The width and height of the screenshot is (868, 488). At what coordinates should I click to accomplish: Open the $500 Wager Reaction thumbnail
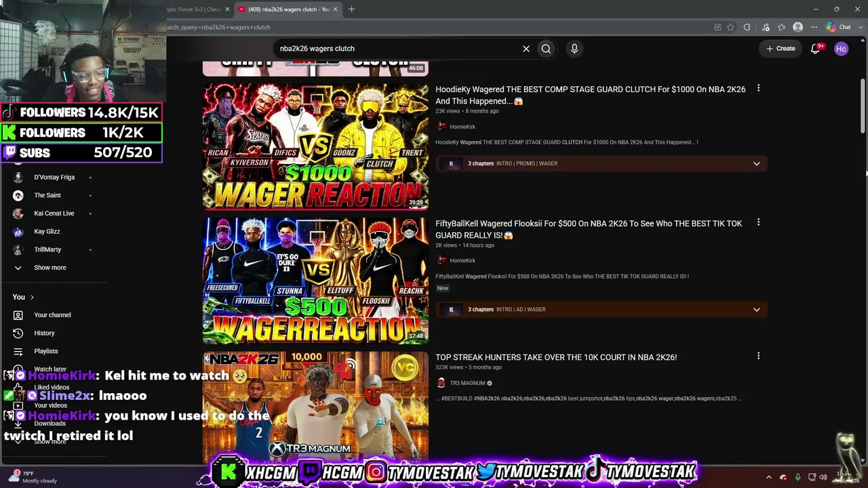pos(315,280)
